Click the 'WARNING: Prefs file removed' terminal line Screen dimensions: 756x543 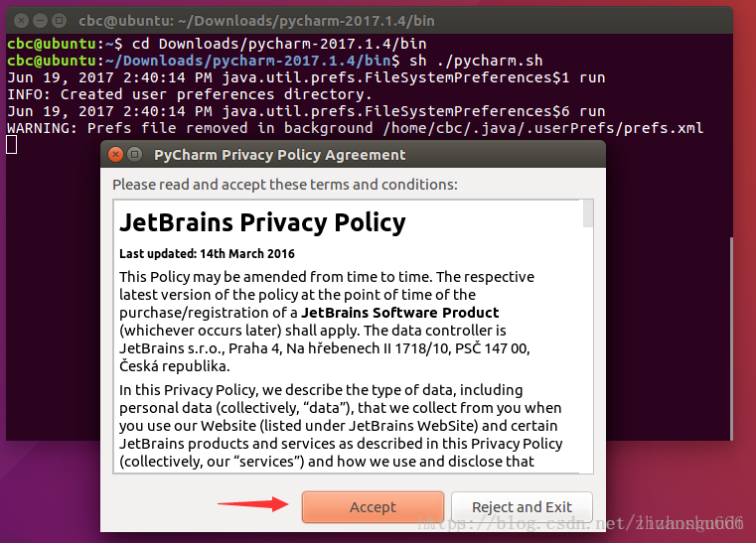(355, 128)
